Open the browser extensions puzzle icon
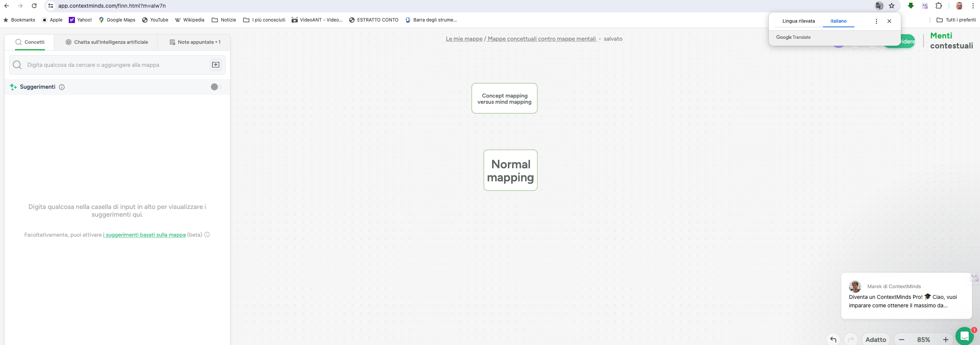This screenshot has width=980, height=345. pyautogui.click(x=939, y=6)
